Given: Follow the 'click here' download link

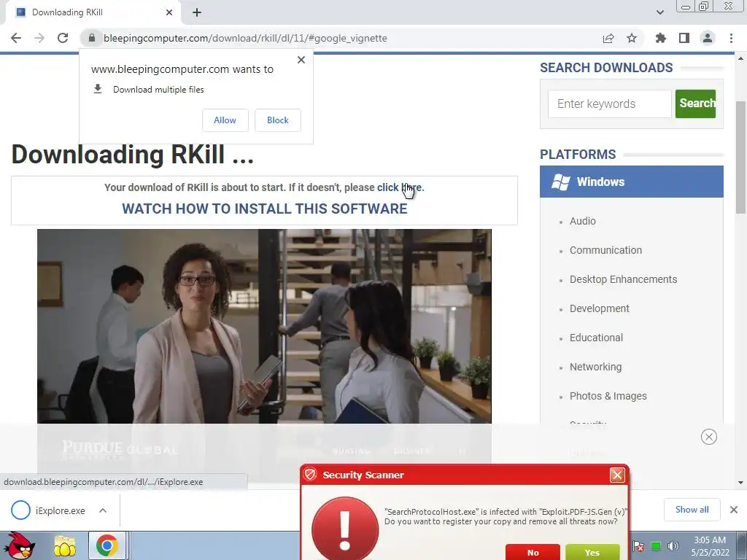Looking at the screenshot, I should (x=399, y=187).
